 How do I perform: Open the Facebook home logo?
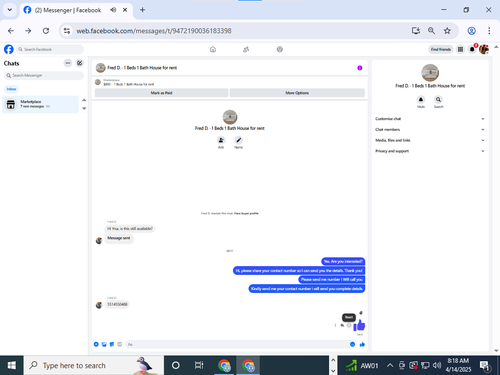tap(9, 49)
